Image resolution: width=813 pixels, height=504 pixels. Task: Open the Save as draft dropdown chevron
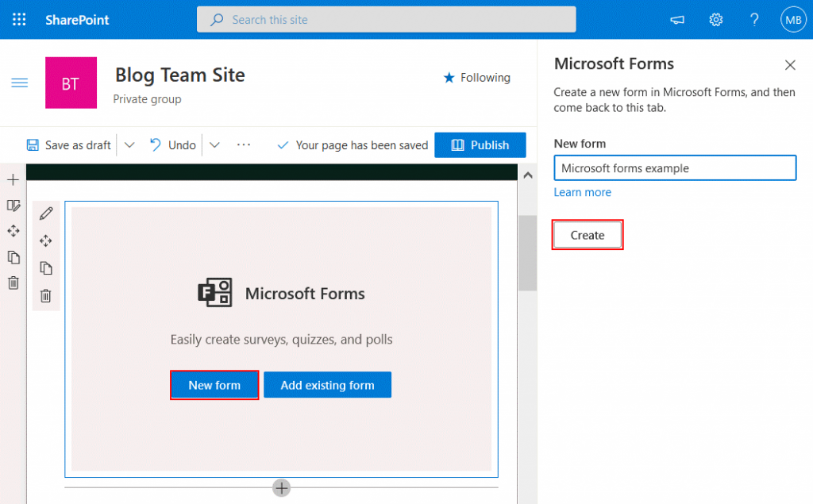pos(129,144)
